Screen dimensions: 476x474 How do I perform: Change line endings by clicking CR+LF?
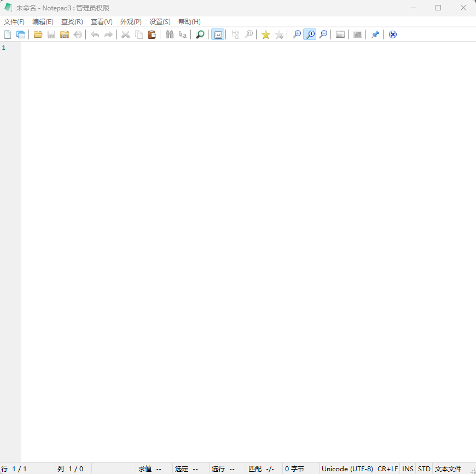(387, 469)
